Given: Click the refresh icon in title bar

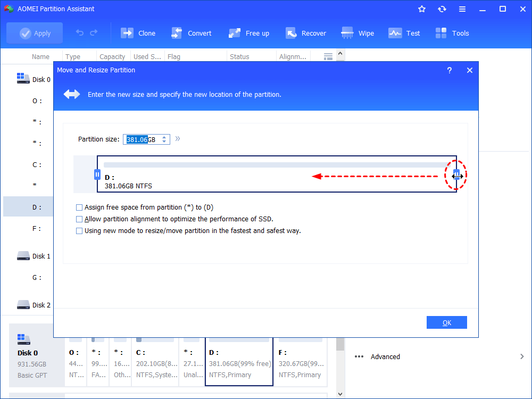Looking at the screenshot, I should click(442, 9).
